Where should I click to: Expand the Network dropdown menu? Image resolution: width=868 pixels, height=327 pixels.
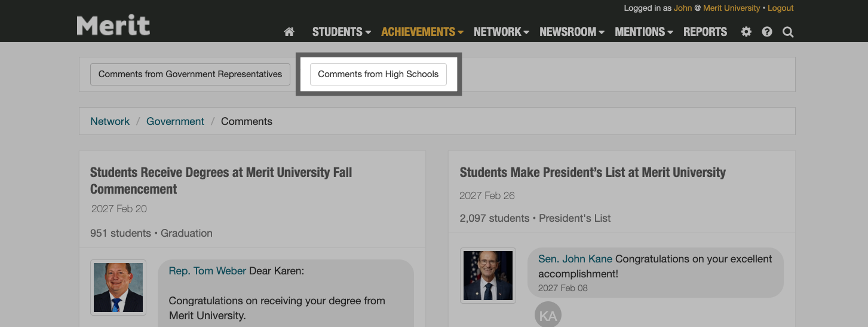501,32
